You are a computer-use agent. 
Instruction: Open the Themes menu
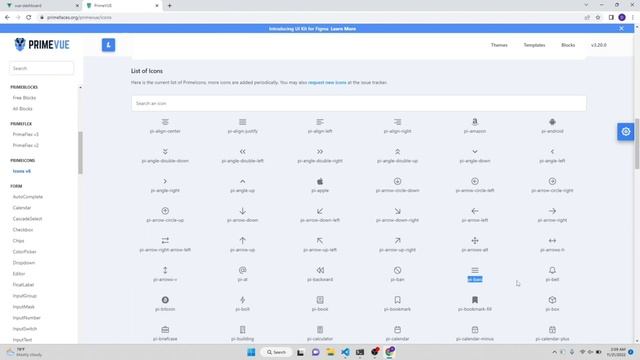[499, 45]
